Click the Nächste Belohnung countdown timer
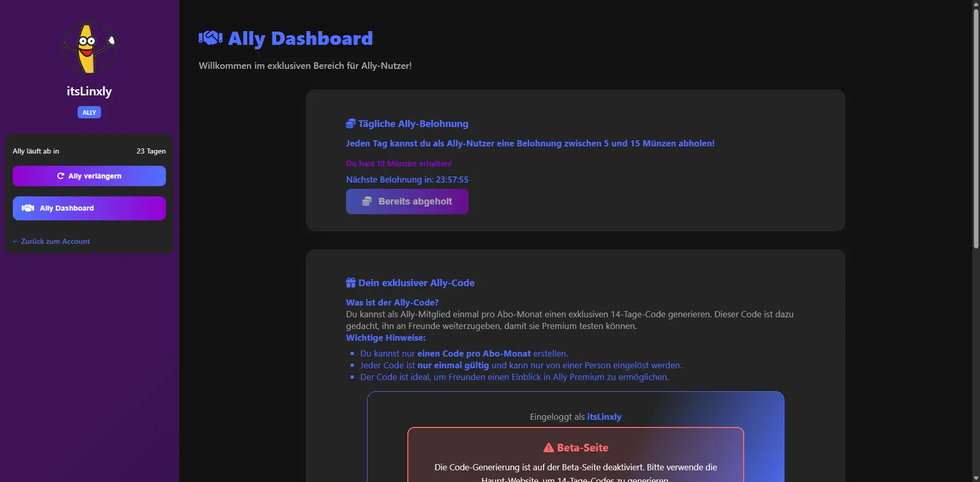The height and width of the screenshot is (482, 980). click(452, 180)
